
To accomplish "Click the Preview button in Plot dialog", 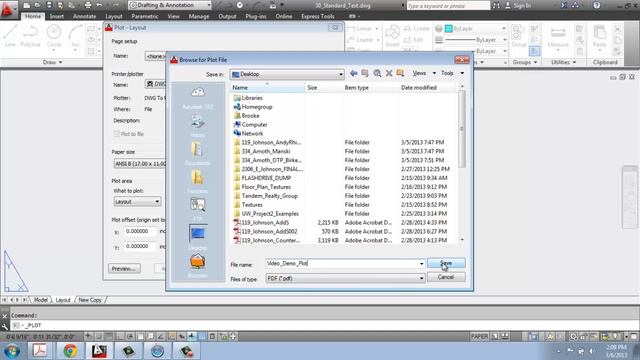I will [124, 269].
